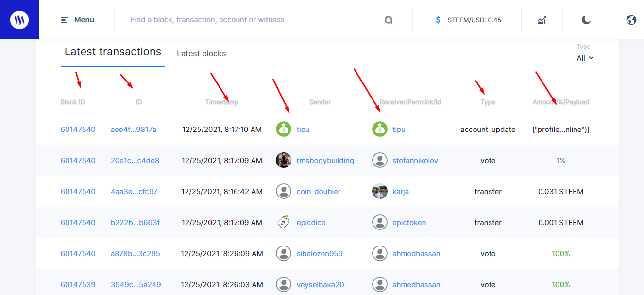
Task: Open transaction 4aa3e...cfc97
Action: 134,192
